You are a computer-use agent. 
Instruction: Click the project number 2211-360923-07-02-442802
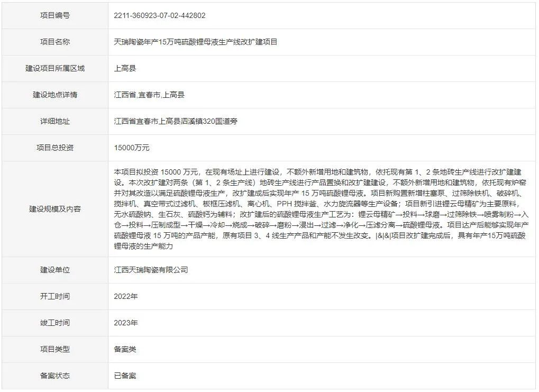pyautogui.click(x=159, y=15)
